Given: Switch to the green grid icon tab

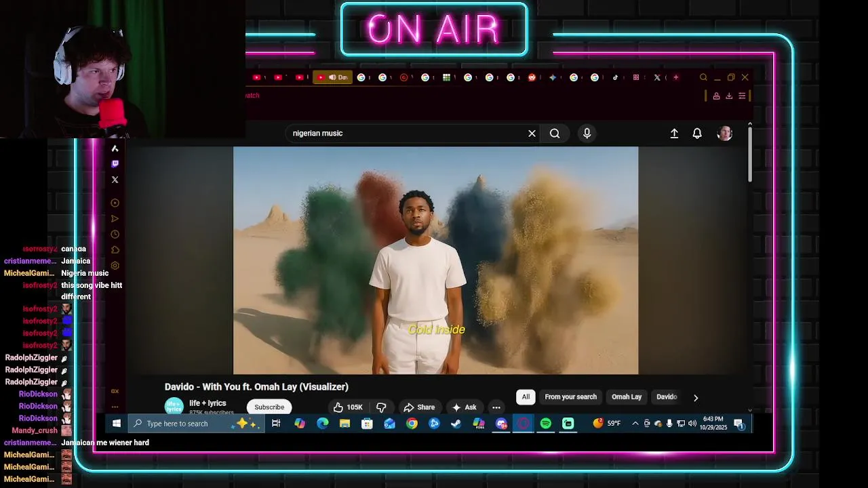Looking at the screenshot, I should tap(446, 77).
